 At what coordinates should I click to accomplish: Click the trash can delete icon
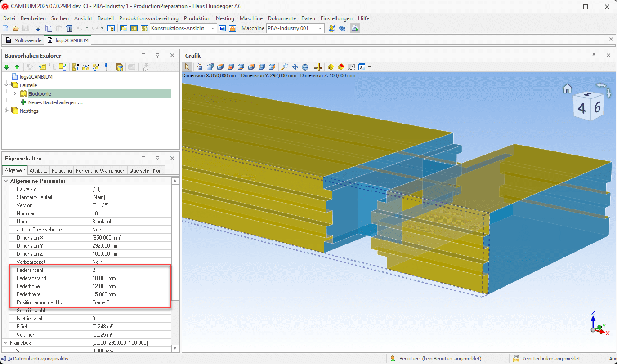[x=69, y=28]
